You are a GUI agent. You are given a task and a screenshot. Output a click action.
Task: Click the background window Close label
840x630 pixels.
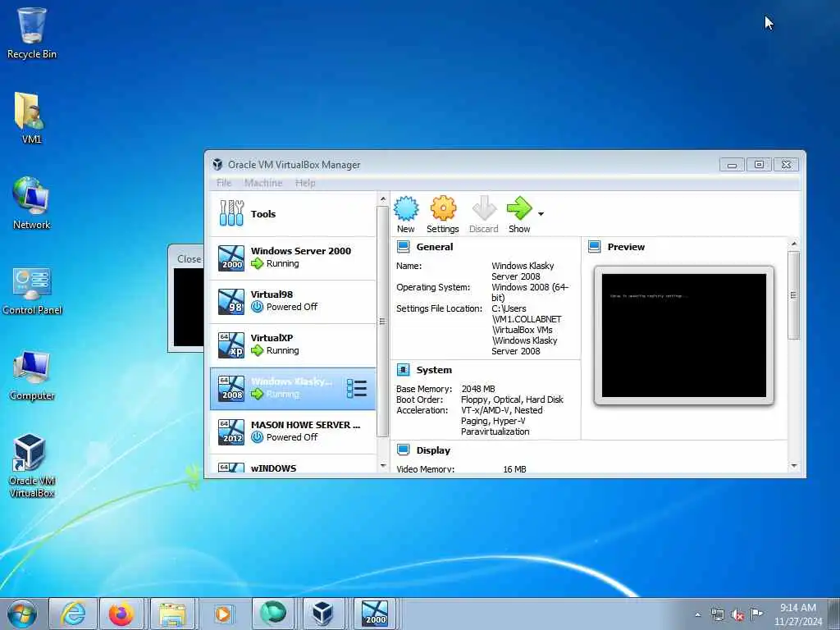(x=189, y=258)
